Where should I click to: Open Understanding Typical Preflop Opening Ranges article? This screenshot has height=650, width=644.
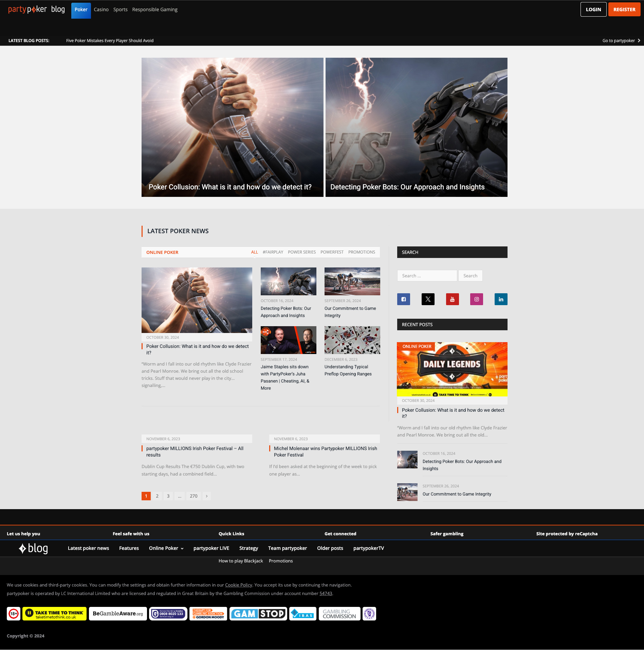348,370
